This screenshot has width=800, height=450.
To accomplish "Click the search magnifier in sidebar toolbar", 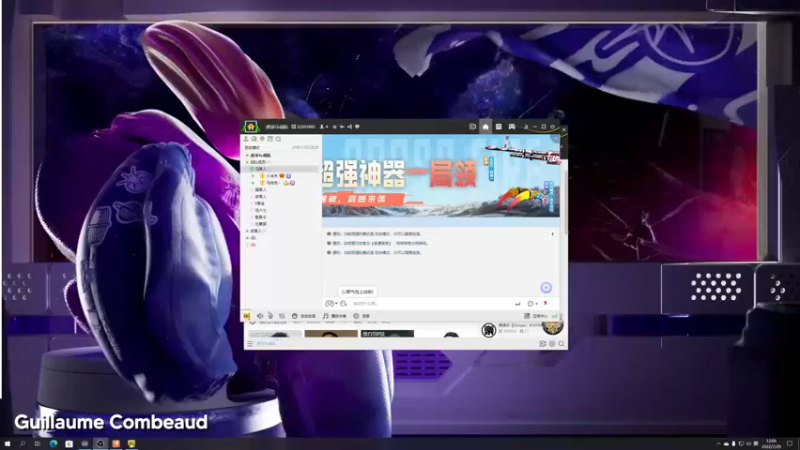I will [279, 139].
